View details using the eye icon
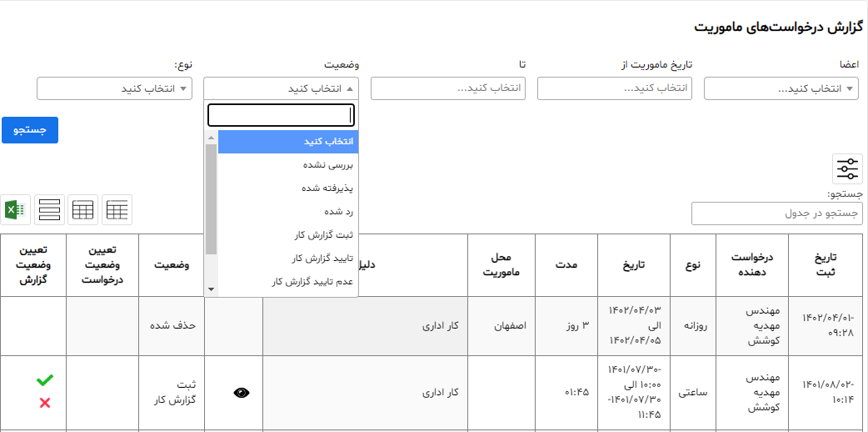This screenshot has height=432, width=868. [x=242, y=393]
